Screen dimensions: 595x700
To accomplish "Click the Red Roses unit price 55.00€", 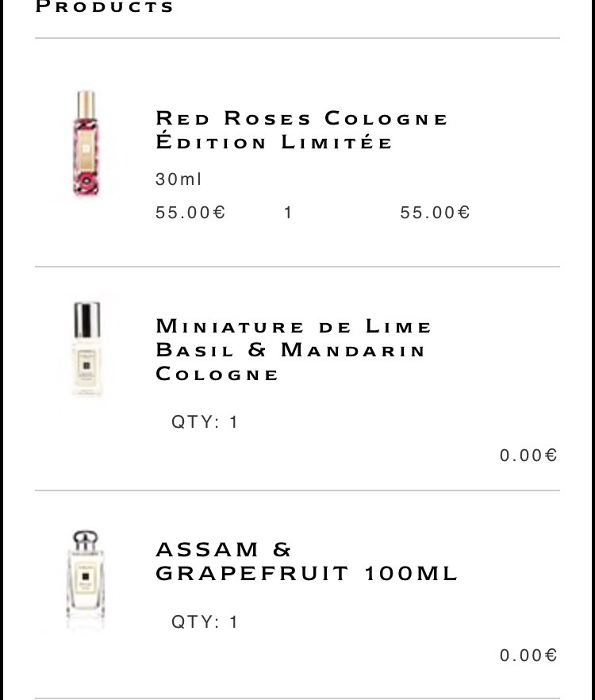I will point(190,213).
